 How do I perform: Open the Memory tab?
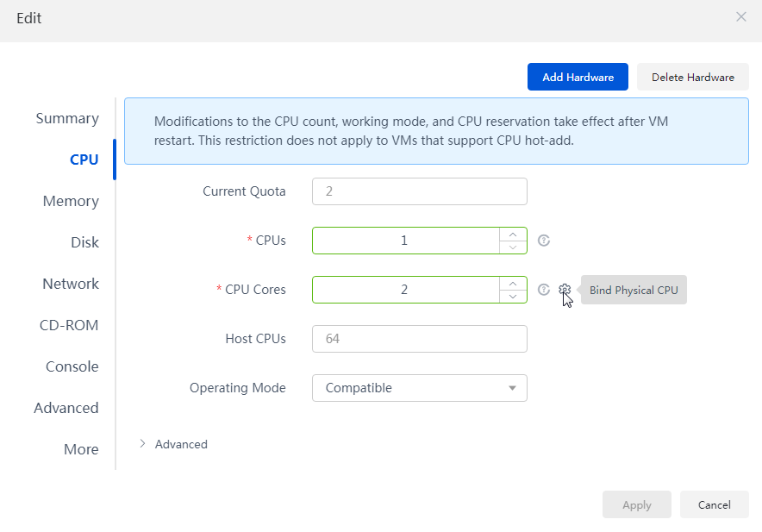tap(71, 201)
